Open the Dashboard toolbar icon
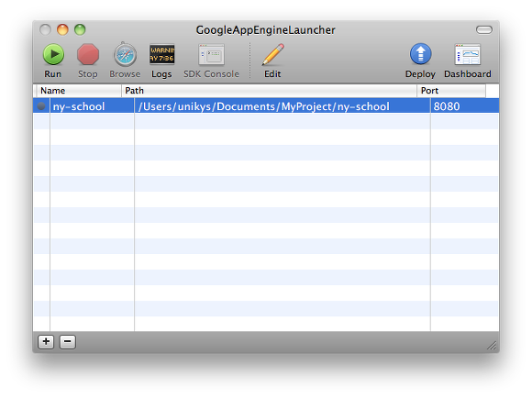This screenshot has height=398, width=532. click(468, 54)
